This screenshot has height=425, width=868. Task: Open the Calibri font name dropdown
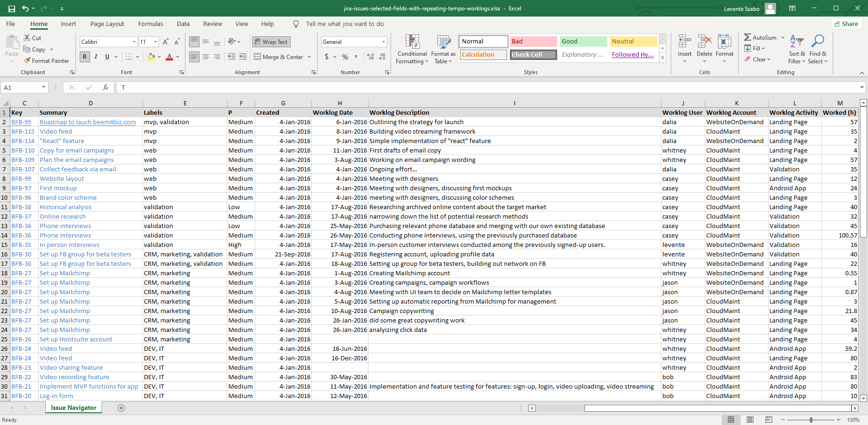134,42
